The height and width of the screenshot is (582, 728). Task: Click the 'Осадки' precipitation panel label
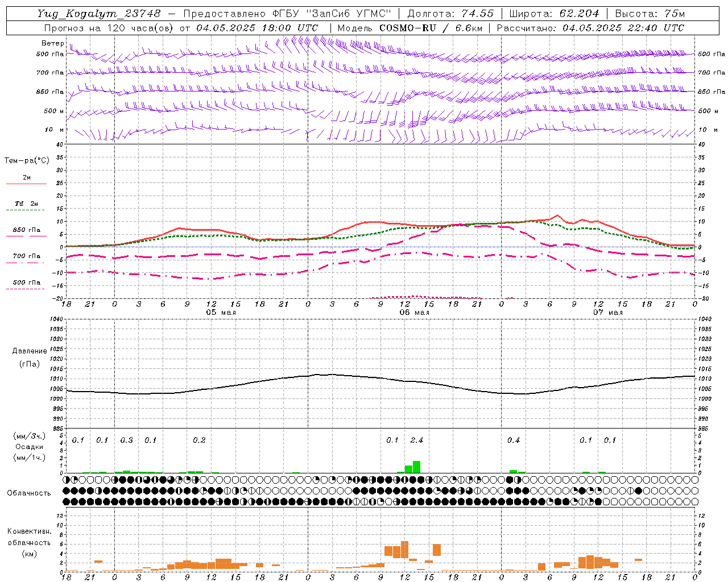point(30,447)
